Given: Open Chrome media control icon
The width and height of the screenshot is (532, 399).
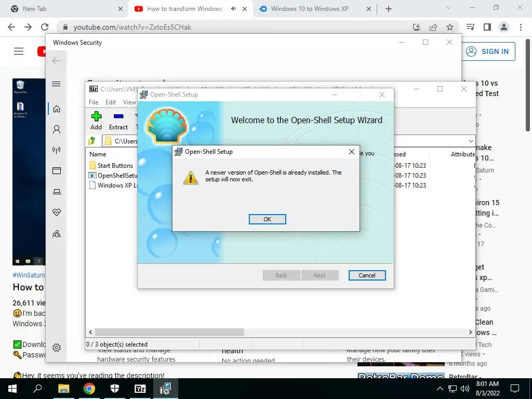Looking at the screenshot, I should coord(470,27).
